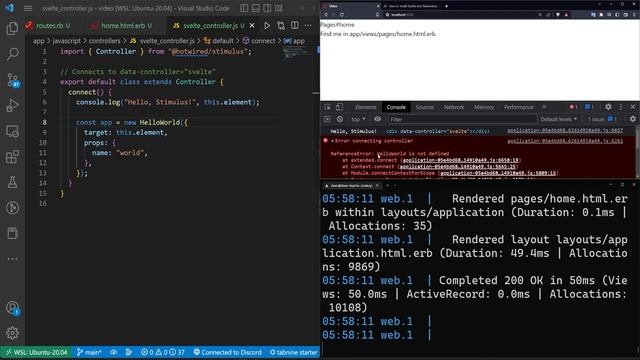Open the hamburger application menu in VS Code
The height and width of the screenshot is (360, 640).
coord(28,8)
